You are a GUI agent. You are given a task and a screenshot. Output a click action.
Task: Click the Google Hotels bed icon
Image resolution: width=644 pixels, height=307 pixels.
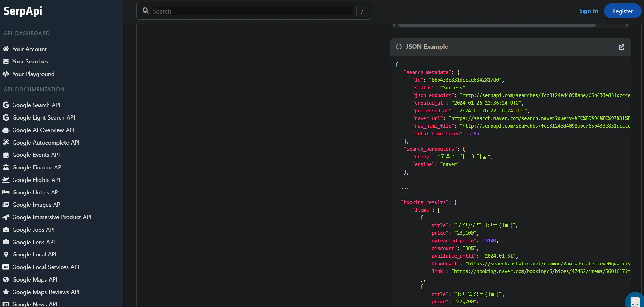(6, 192)
